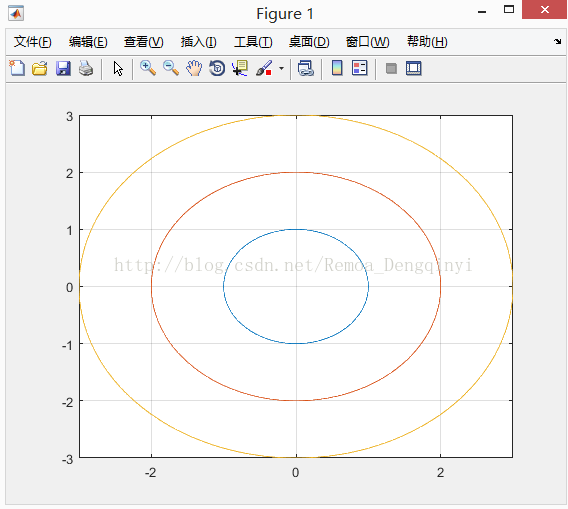Save the figure using floppy disk icon
Screen dimensions: 568x509
(x=63, y=68)
